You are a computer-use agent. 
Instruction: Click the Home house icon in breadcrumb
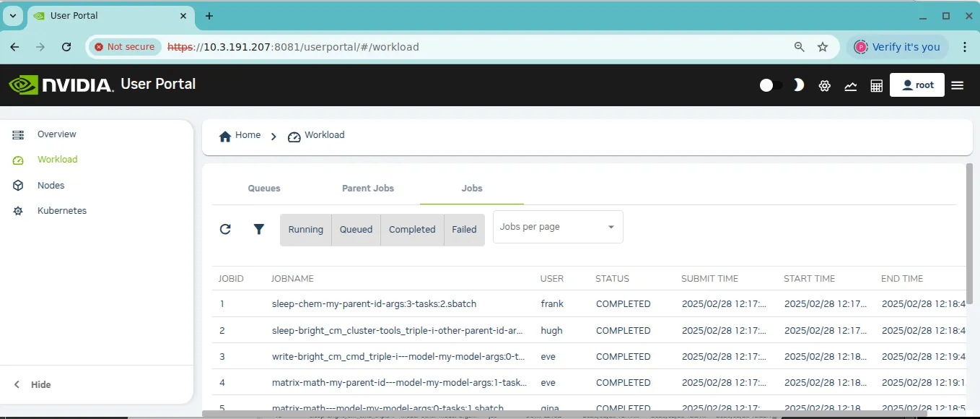(x=225, y=136)
